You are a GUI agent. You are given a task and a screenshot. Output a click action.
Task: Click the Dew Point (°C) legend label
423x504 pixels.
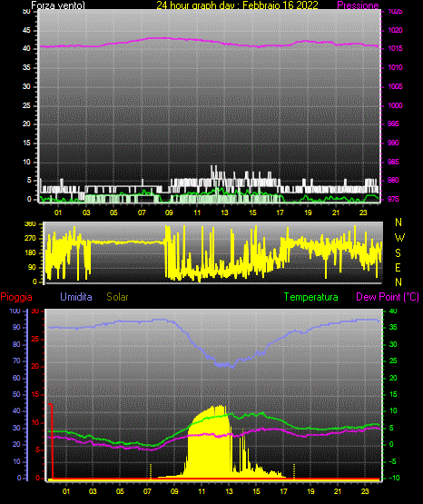point(388,297)
